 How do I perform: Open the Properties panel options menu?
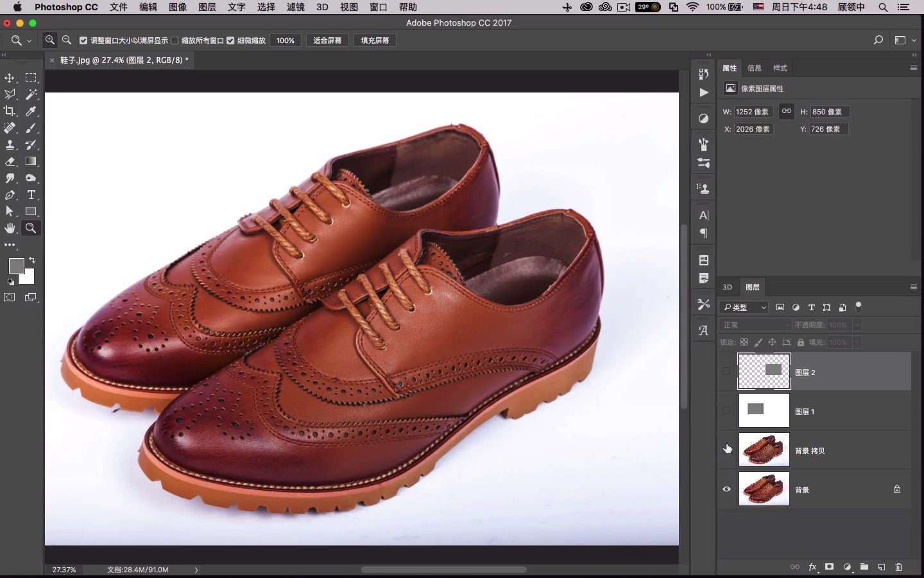pos(913,68)
